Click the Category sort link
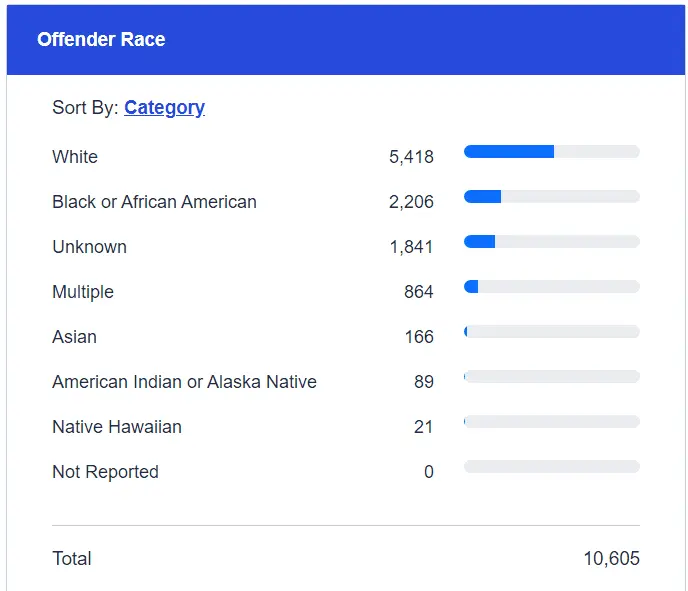The image size is (688, 591). pyautogui.click(x=164, y=108)
